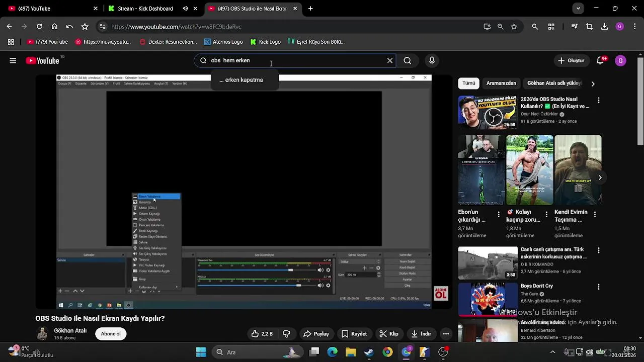Dislike the video
This screenshot has width=644, height=362.
click(x=287, y=334)
